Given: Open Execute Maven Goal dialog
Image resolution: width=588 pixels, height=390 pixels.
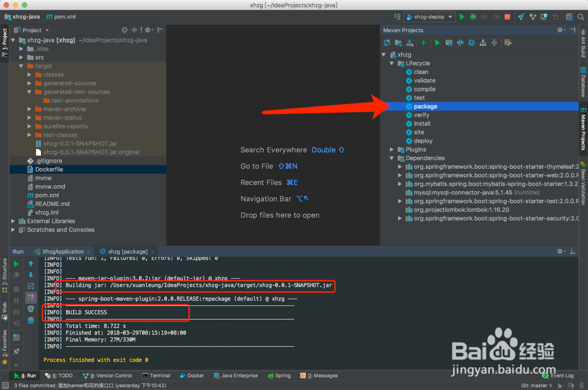Looking at the screenshot, I should [x=449, y=43].
